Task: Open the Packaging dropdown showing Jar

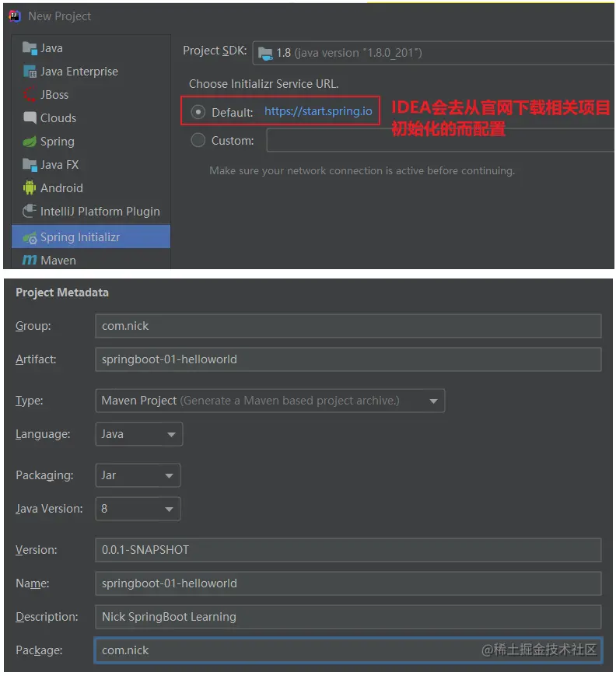Action: tap(138, 475)
